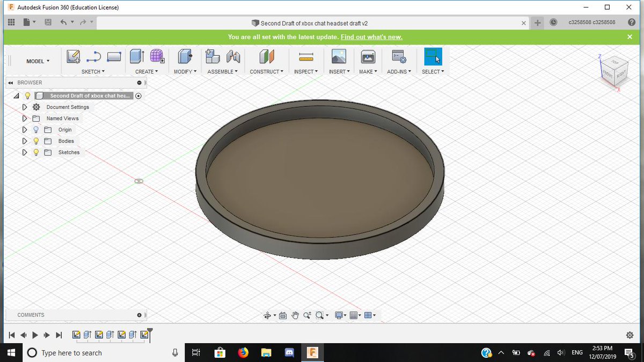Open the ASSEMBLE menu
Screen dimensions: 644x362
pos(223,72)
